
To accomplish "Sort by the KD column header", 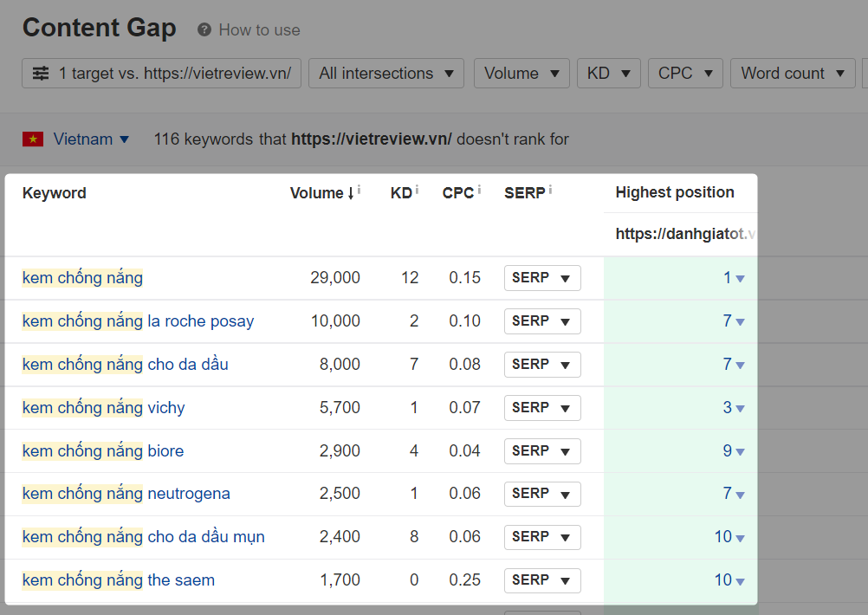I will tap(401, 193).
